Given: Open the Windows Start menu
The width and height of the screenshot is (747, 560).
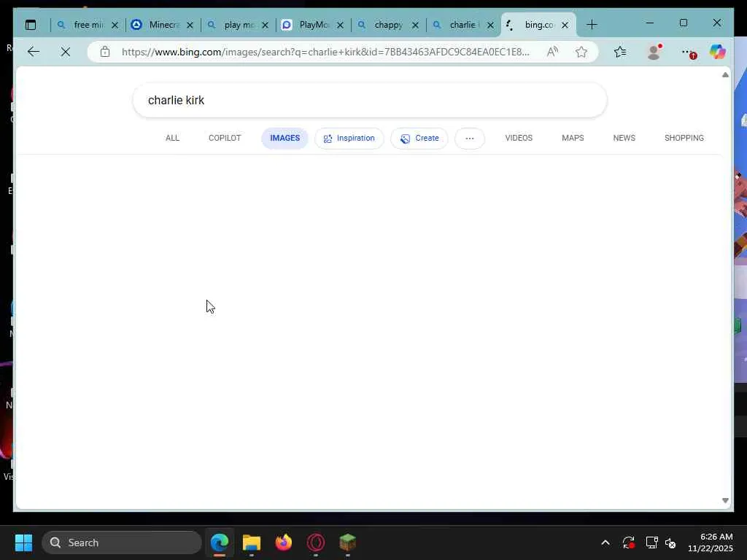Looking at the screenshot, I should (23, 542).
